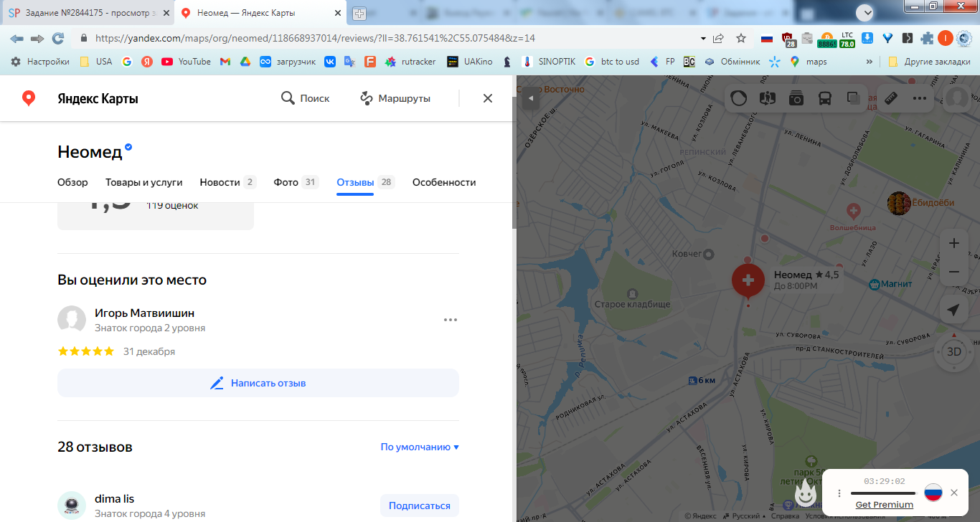
Task: Switch to the Товары и услуги tab
Action: point(143,182)
